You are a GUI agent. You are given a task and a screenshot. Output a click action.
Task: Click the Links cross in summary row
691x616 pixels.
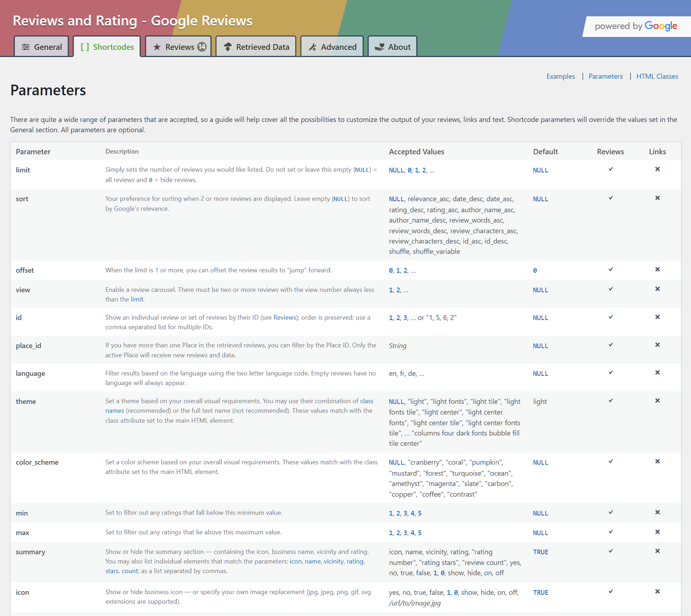pyautogui.click(x=658, y=551)
